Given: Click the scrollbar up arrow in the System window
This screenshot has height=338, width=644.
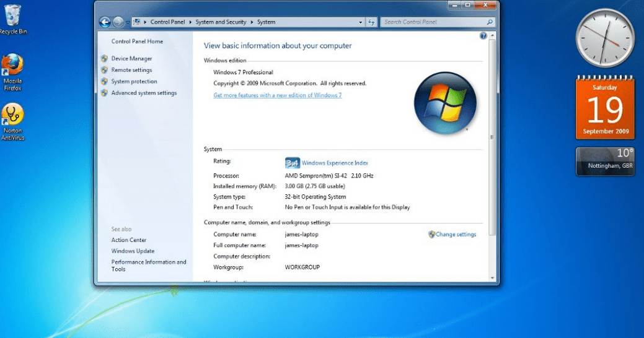Looking at the screenshot, I should pyautogui.click(x=492, y=36).
